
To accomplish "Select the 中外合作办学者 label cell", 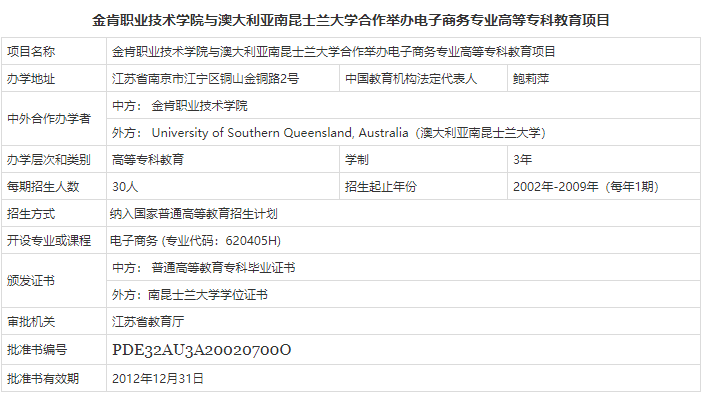I will coord(54,119).
